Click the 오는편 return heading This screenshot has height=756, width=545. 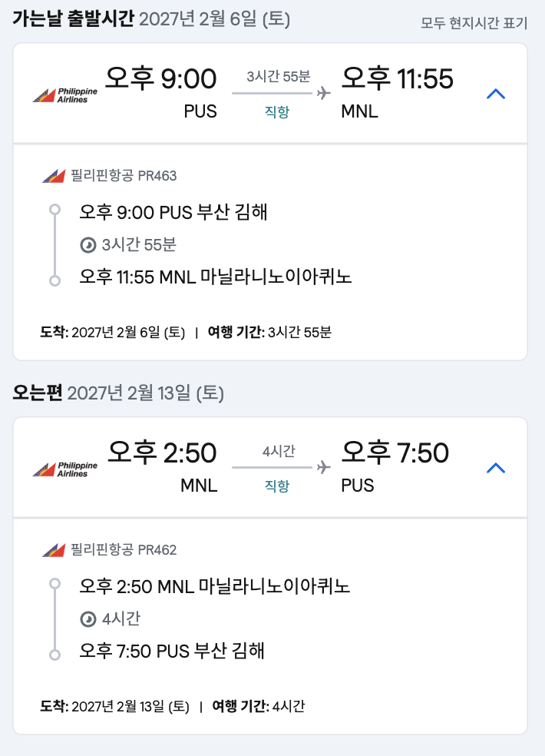[39, 394]
